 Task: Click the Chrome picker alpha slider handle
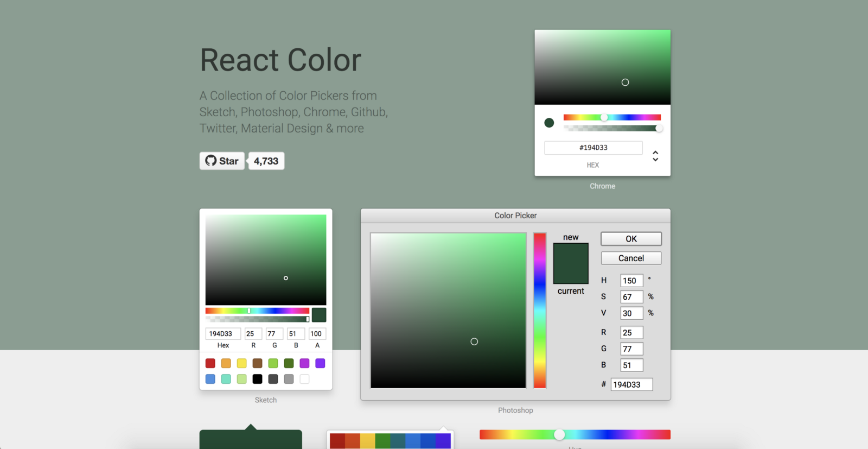pyautogui.click(x=659, y=129)
